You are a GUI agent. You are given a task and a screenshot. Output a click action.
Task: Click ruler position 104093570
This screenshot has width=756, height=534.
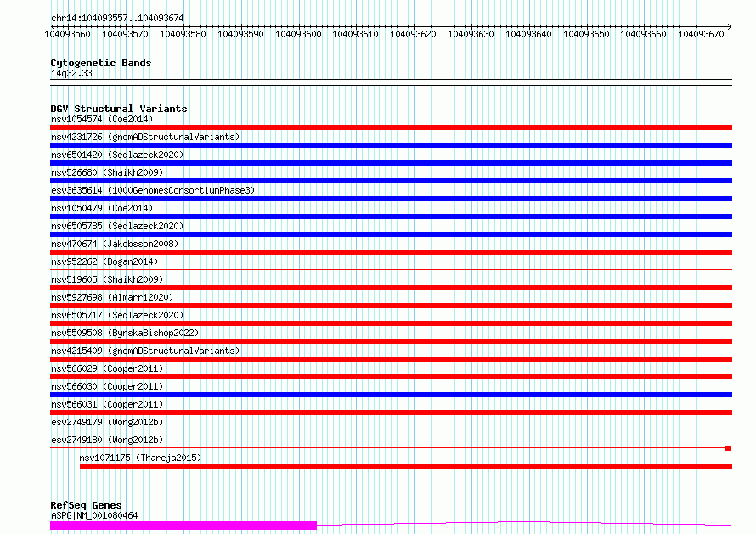(126, 34)
